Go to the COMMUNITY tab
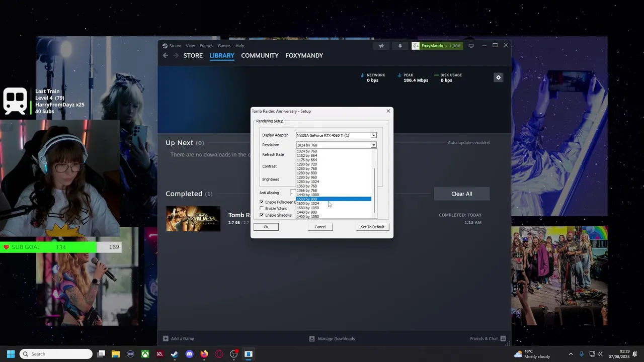 tap(260, 55)
